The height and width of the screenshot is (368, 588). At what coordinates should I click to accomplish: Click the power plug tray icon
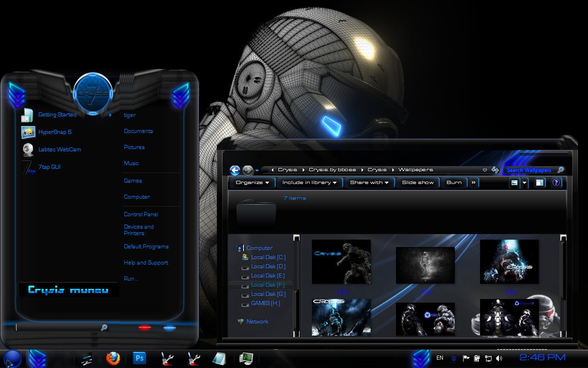(477, 358)
